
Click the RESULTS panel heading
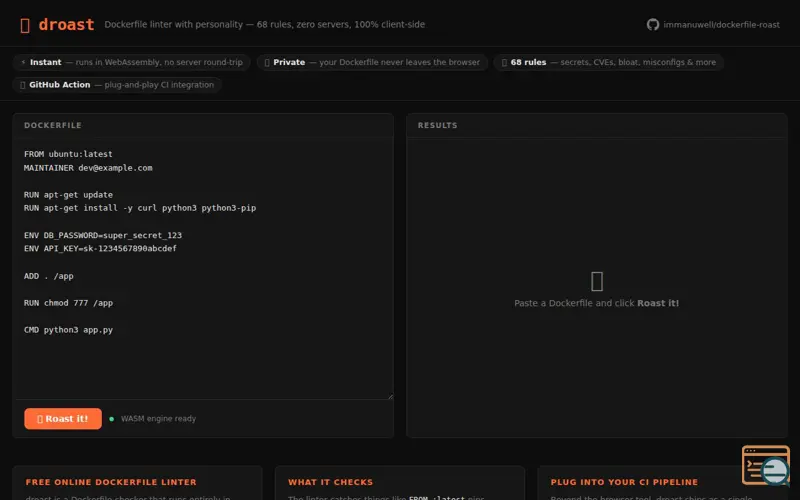coord(437,126)
